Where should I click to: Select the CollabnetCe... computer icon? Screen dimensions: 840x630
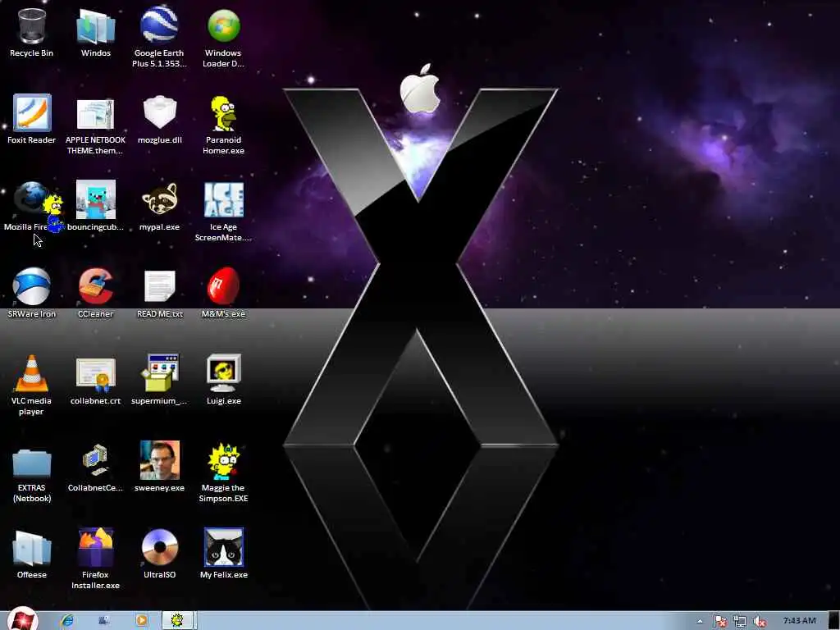pos(95,460)
